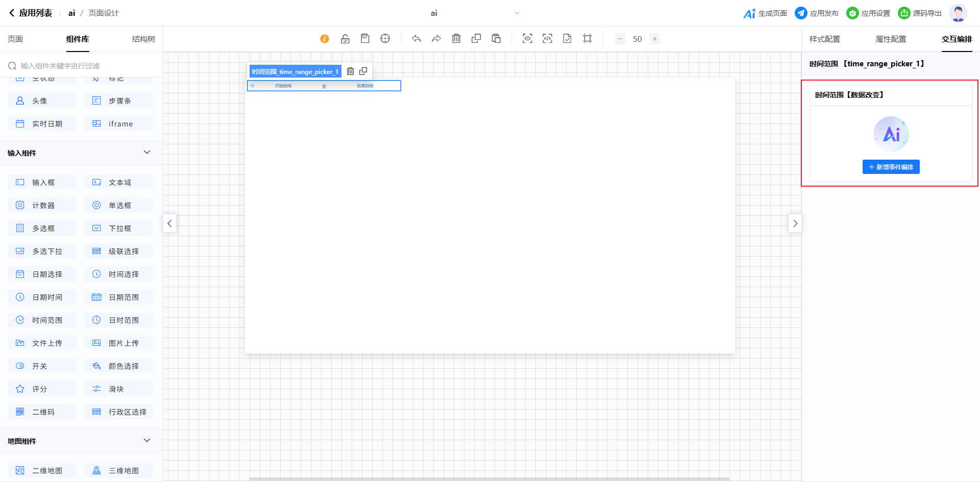Collapse the left component panel arrow

point(169,223)
